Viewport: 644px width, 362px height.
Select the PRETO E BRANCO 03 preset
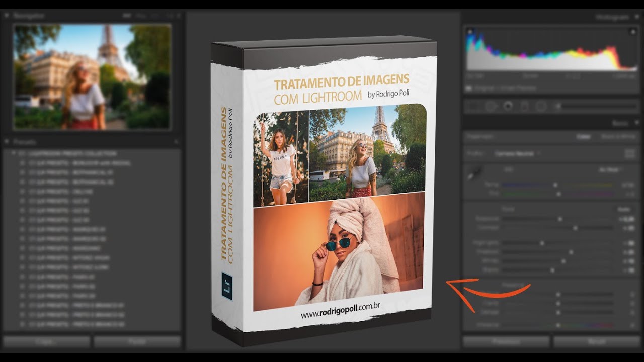click(76, 324)
